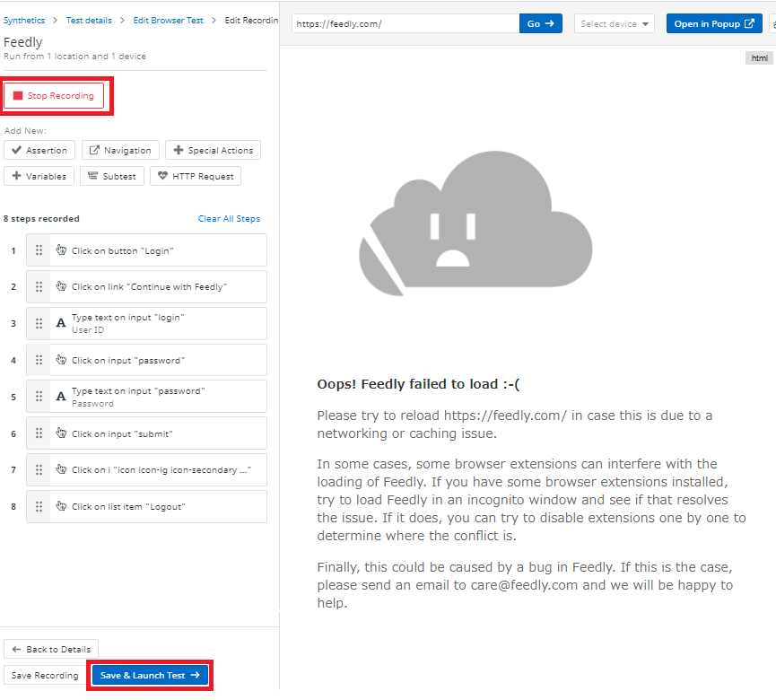The width and height of the screenshot is (776, 700).
Task: Open recording in Popup window
Action: pos(714,23)
